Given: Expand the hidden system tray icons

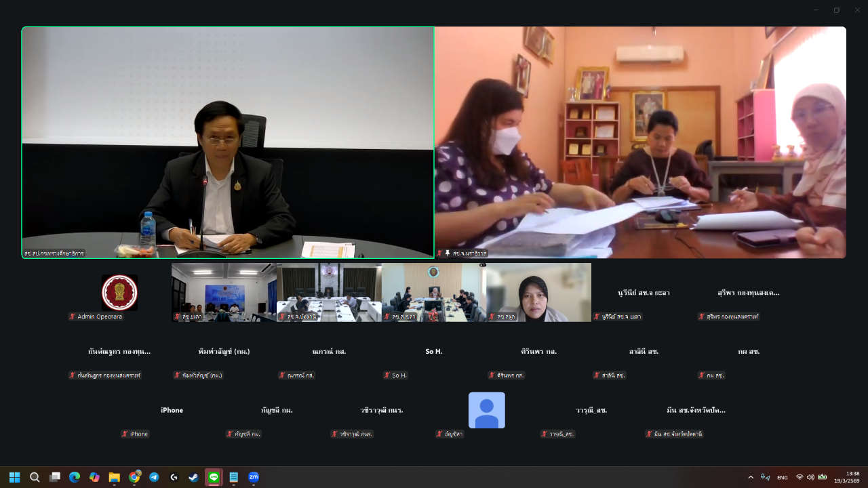Looking at the screenshot, I should pyautogui.click(x=750, y=477).
